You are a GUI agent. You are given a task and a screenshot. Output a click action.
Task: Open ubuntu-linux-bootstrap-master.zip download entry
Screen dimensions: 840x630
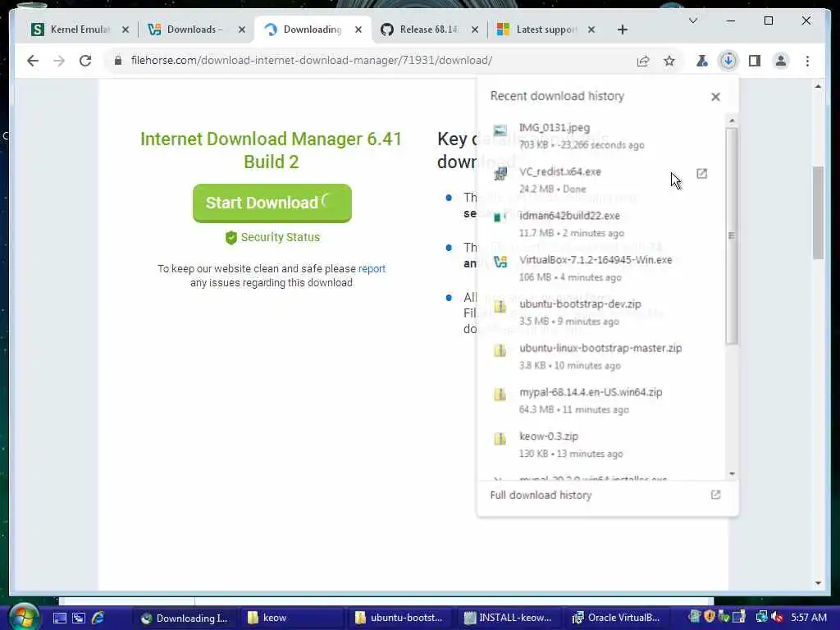(x=600, y=356)
